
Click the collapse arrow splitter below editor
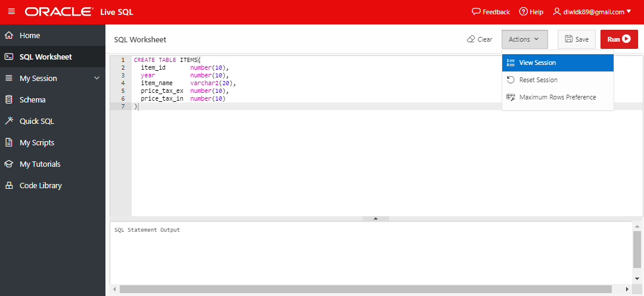coord(375,219)
